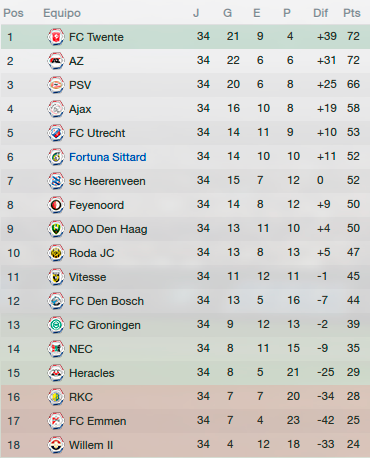Click the AZ club crest icon
Screen dimensions: 370x458
point(56,61)
